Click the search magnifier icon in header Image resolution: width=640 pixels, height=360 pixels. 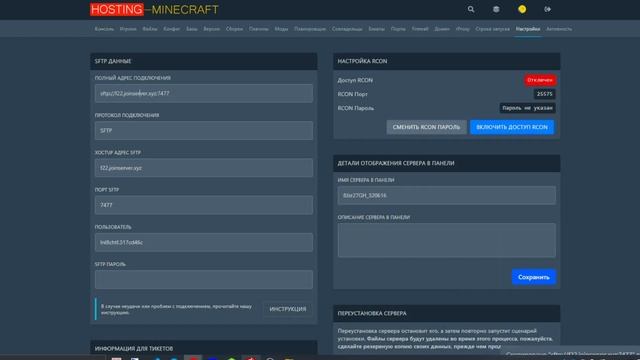click(471, 9)
